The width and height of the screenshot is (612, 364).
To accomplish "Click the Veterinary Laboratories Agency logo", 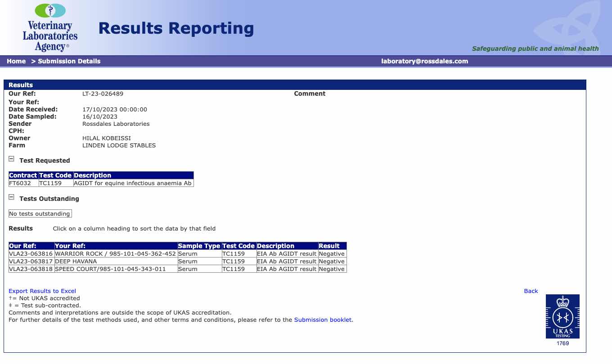I will point(50,28).
